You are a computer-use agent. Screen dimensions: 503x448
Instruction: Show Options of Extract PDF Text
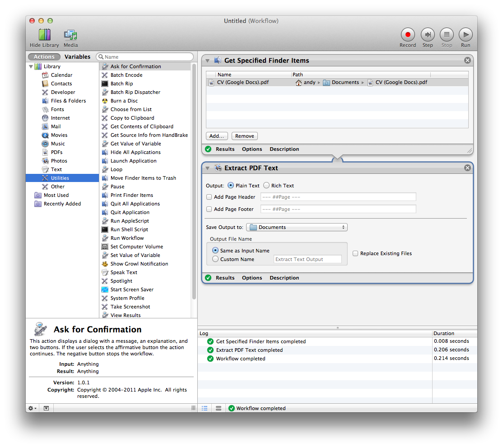(252, 278)
